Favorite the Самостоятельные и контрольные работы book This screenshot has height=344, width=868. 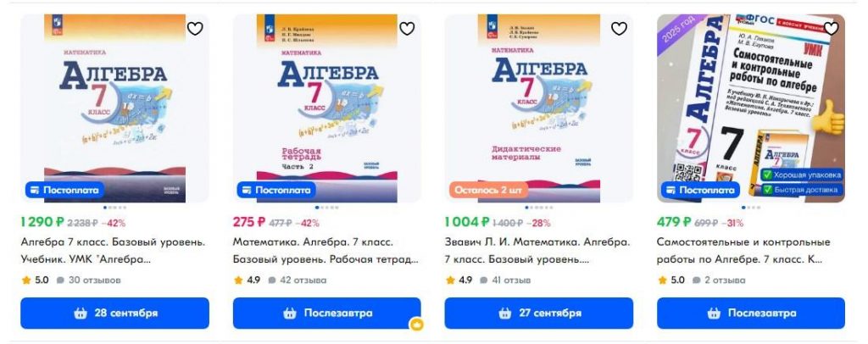tap(831, 29)
